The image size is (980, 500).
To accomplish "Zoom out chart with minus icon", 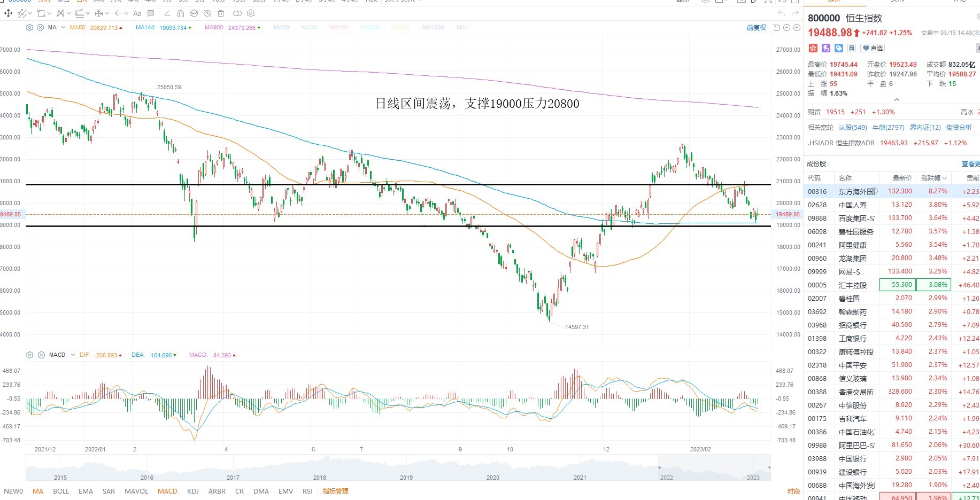I will [787, 27].
